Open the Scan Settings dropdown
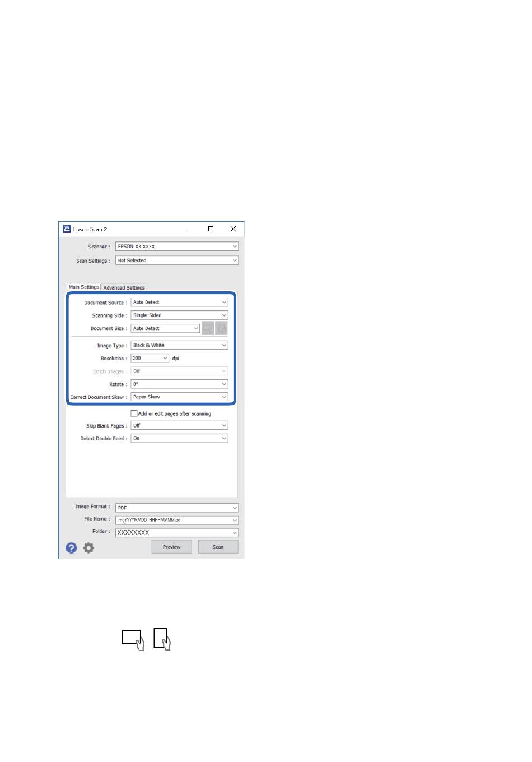 [x=177, y=261]
